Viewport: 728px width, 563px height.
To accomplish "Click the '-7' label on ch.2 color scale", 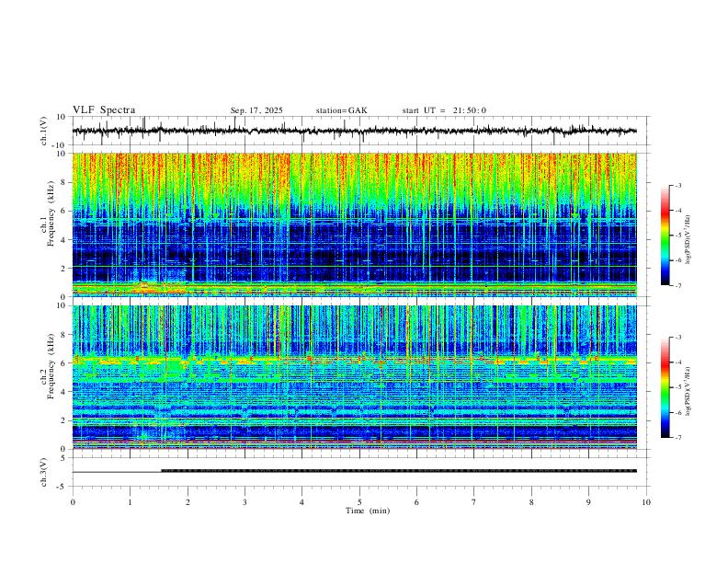I will coord(677,438).
